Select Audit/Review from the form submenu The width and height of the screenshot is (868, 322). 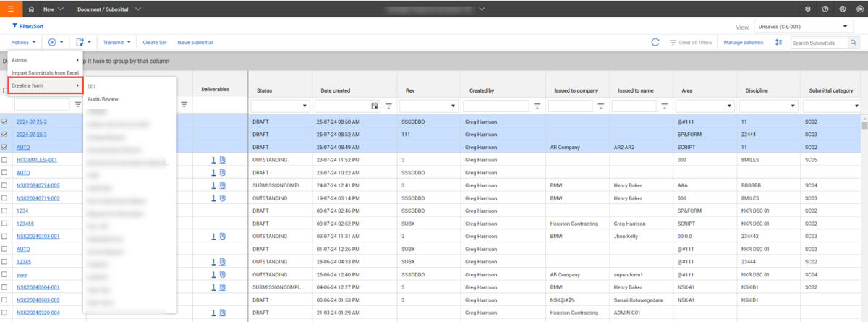[x=103, y=99]
